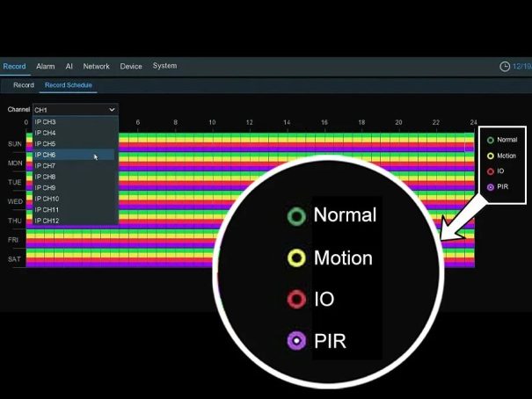Select the PIR recording type radio button
Screen dimensions: 532x399
pyautogui.click(x=491, y=187)
